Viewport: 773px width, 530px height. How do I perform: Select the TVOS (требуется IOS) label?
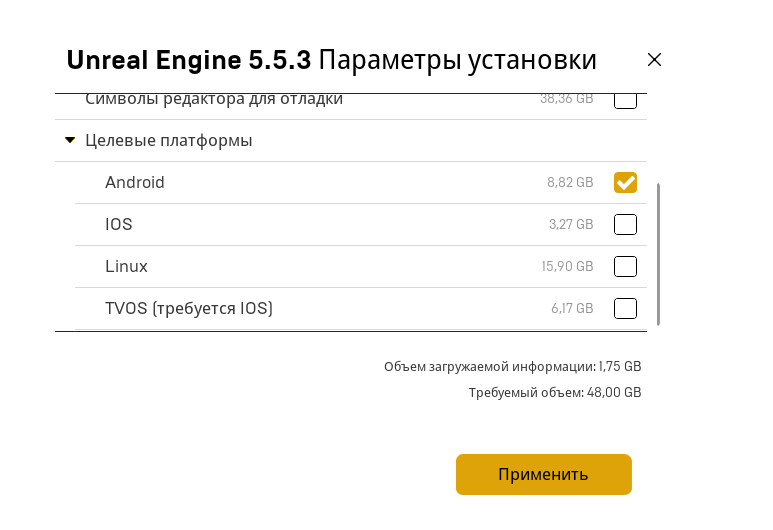pyautogui.click(x=189, y=308)
